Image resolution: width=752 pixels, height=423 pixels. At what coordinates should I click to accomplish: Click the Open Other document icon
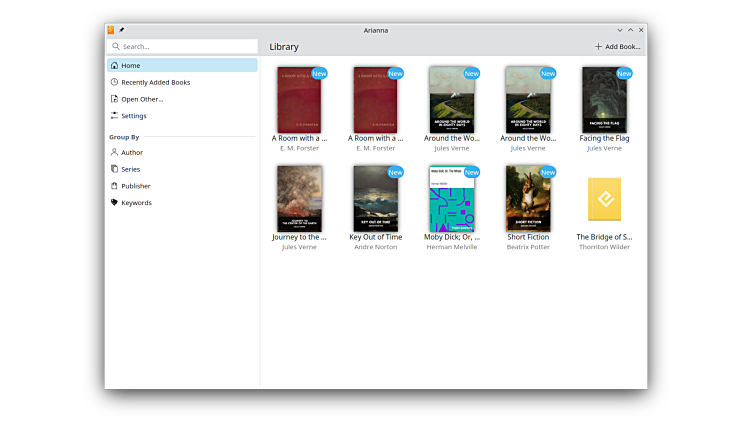click(114, 99)
